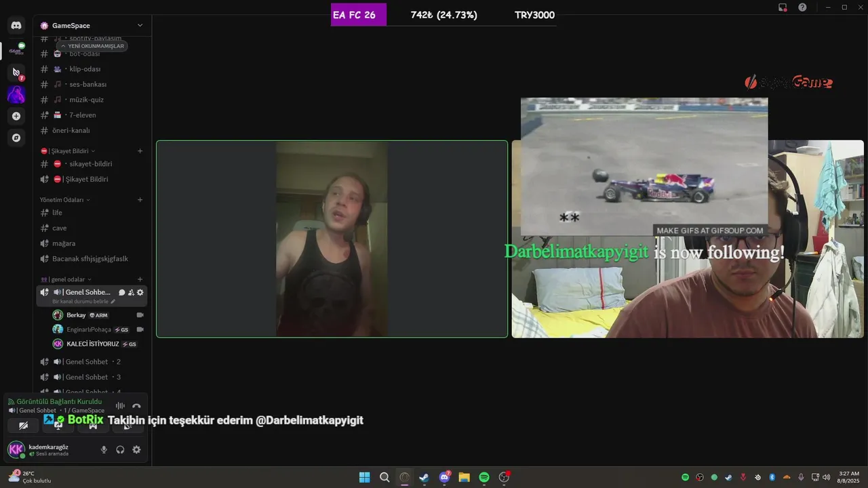Open clock and date 3:27 AM

(849, 477)
